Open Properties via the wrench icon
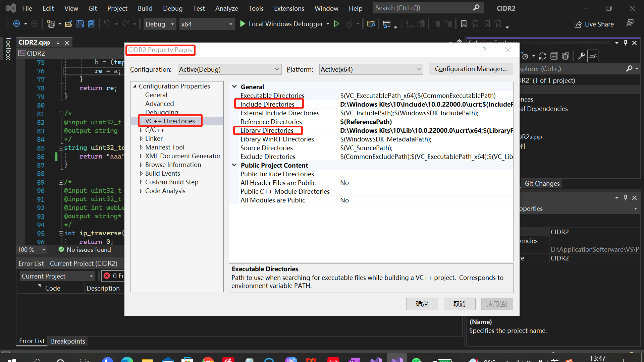Screen dimensions: 644x362 point(581,56)
